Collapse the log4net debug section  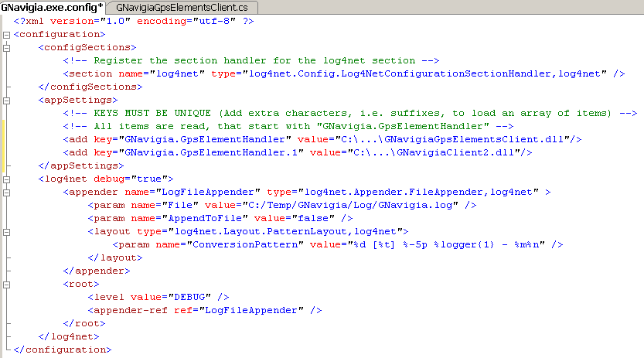click(x=6, y=179)
